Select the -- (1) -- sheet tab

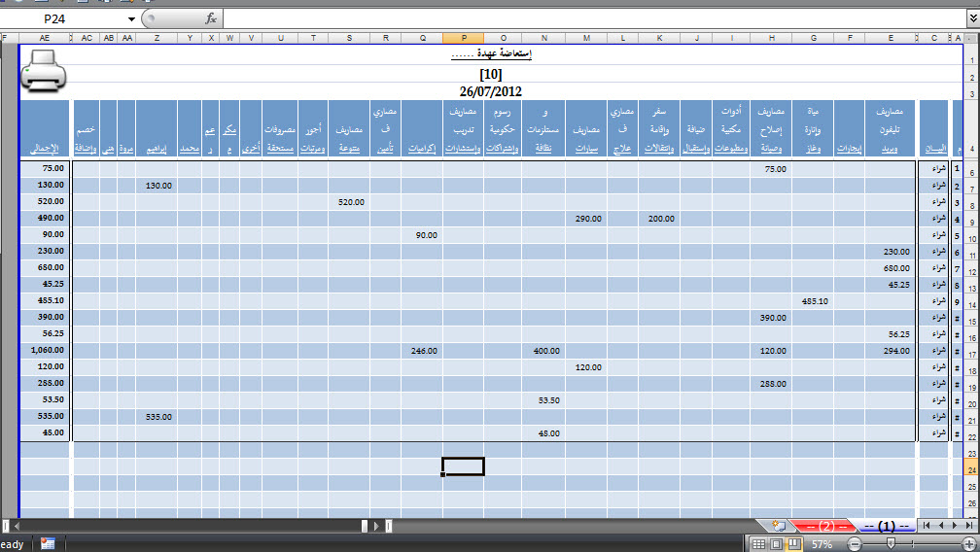(x=887, y=527)
